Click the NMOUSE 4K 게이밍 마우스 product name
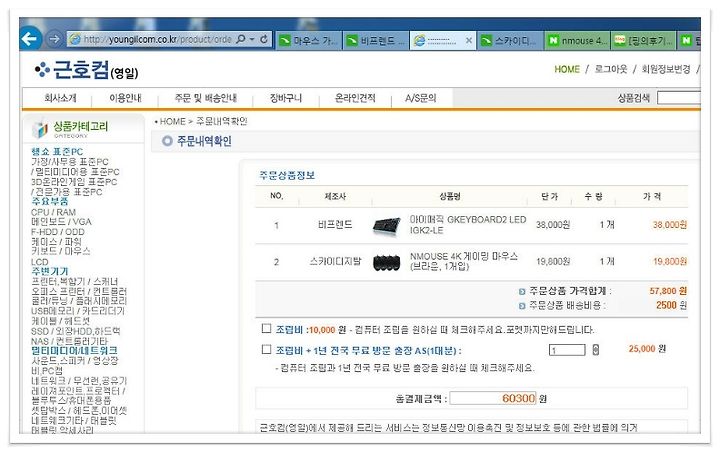This screenshot has height=452, width=720. [x=464, y=261]
